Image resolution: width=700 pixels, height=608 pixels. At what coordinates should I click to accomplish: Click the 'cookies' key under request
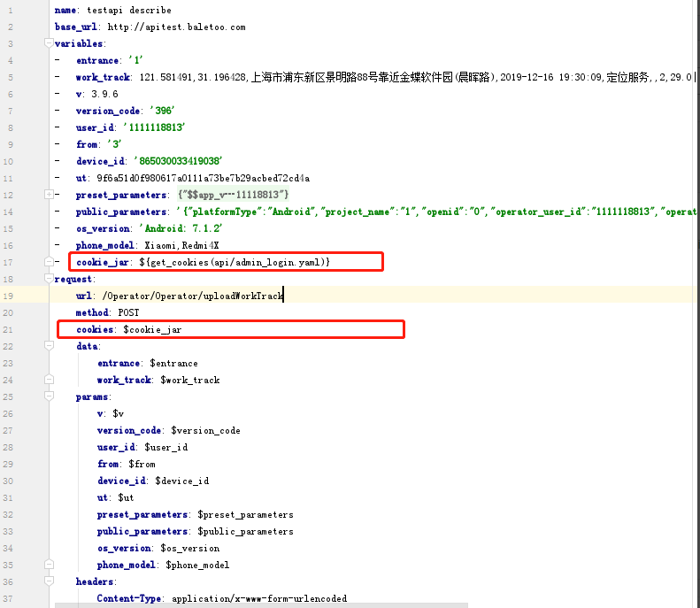point(94,329)
